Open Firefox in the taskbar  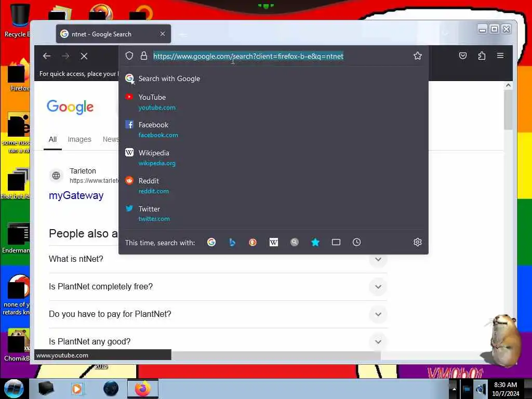click(143, 389)
